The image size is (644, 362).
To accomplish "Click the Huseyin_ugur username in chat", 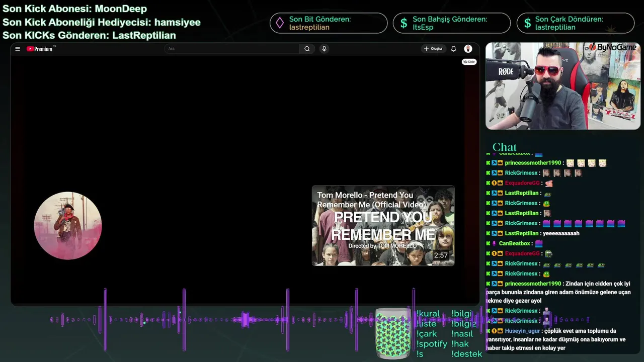I will [522, 331].
